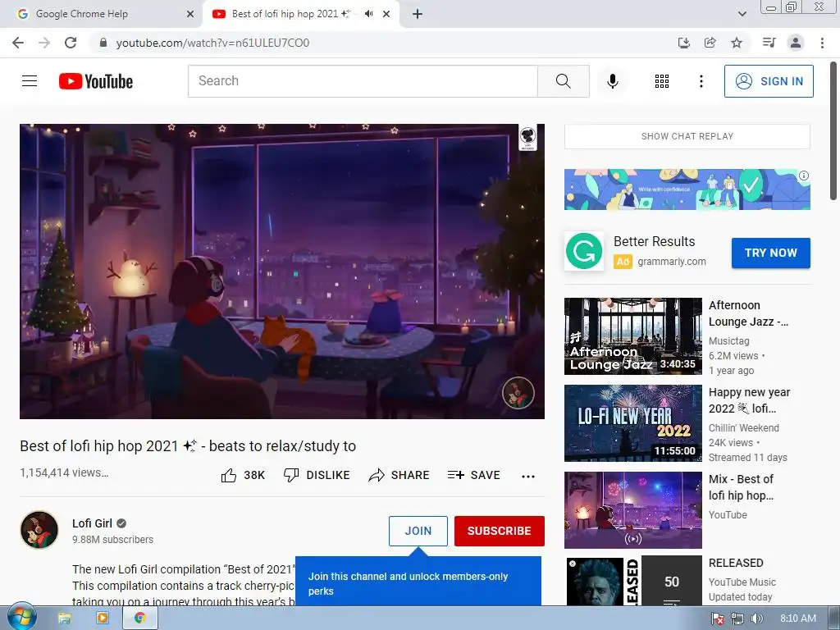Viewport: 840px width, 630px height.
Task: Click Afternoon Lounge Jazz video title
Action: tap(748, 313)
